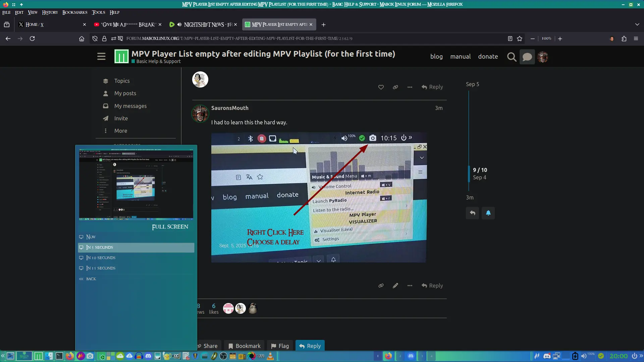Open the chat bubble icon in header
Image resolution: width=644 pixels, height=362 pixels.
coord(527,57)
